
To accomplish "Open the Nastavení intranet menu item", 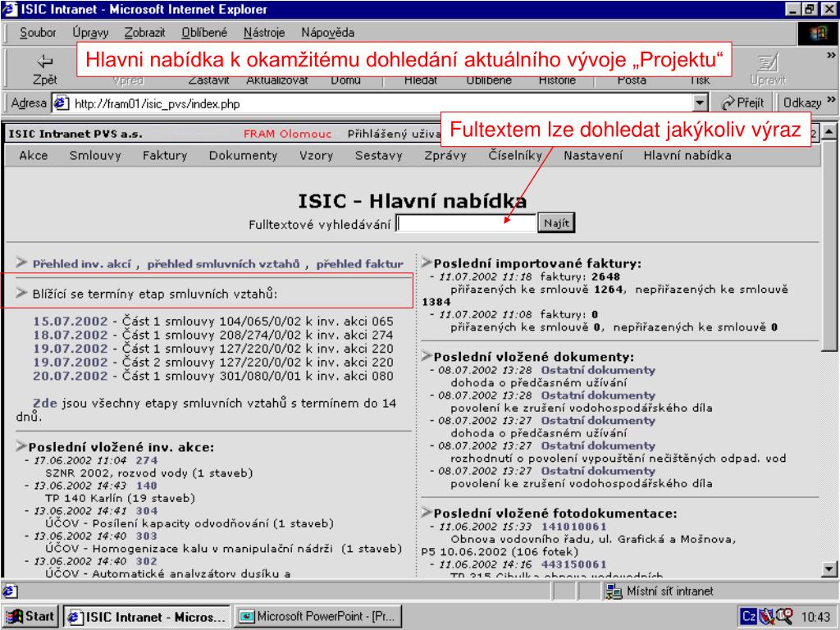I will pyautogui.click(x=593, y=155).
